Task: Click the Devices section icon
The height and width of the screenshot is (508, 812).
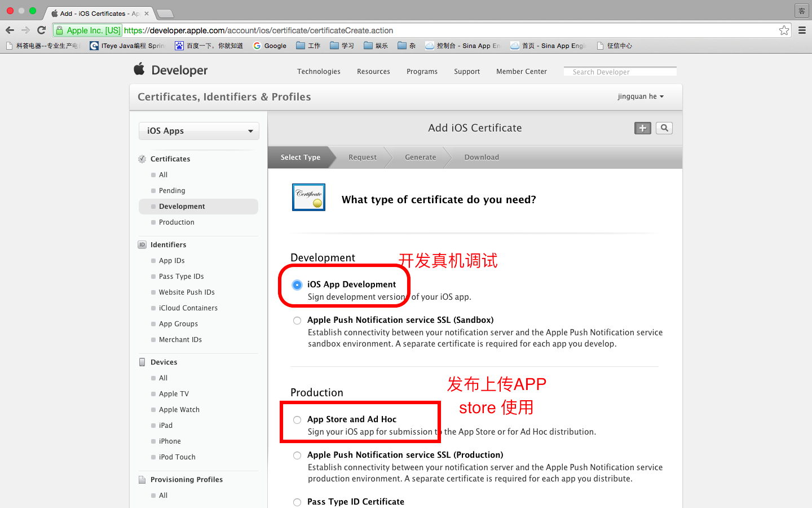Action: (x=142, y=362)
